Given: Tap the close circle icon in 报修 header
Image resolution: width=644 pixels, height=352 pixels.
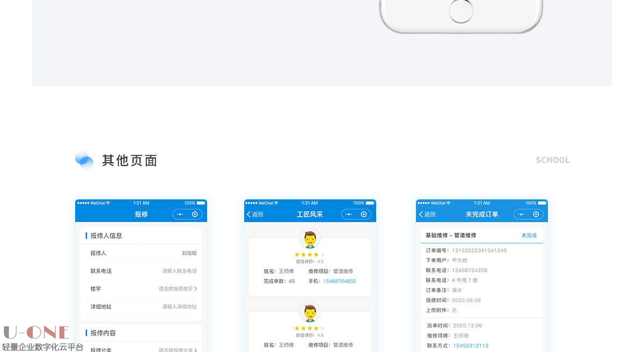Looking at the screenshot, I should pos(195,214).
